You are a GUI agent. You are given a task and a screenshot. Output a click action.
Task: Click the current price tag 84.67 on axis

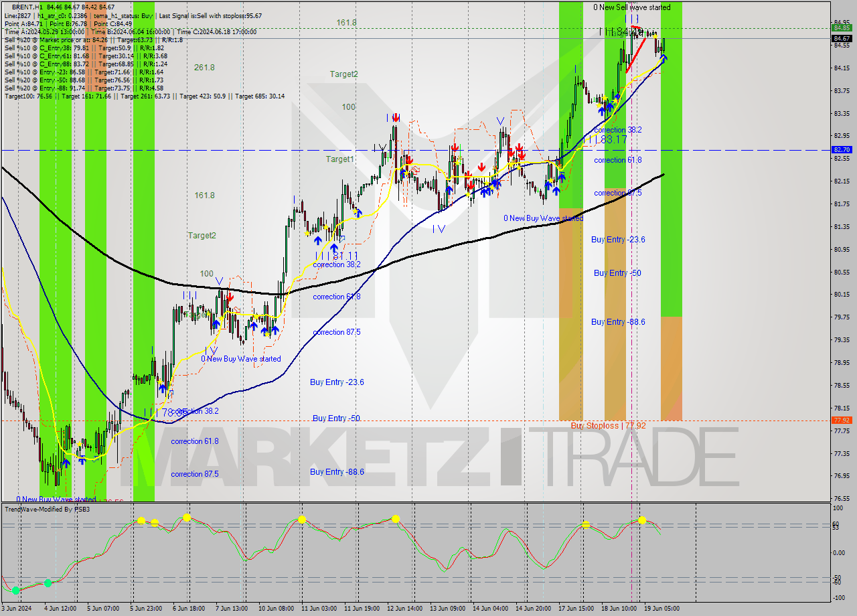(x=842, y=39)
